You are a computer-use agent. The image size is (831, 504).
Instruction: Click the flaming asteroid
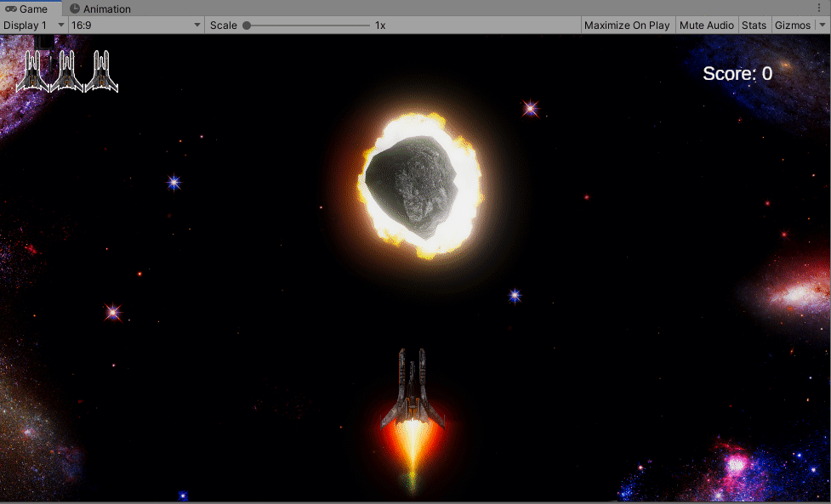coord(420,186)
